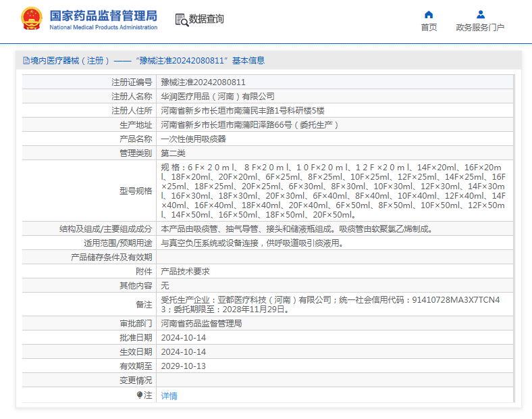Screen dimensions: 532x419
Task: Click other content value 无
Action: pos(165,286)
